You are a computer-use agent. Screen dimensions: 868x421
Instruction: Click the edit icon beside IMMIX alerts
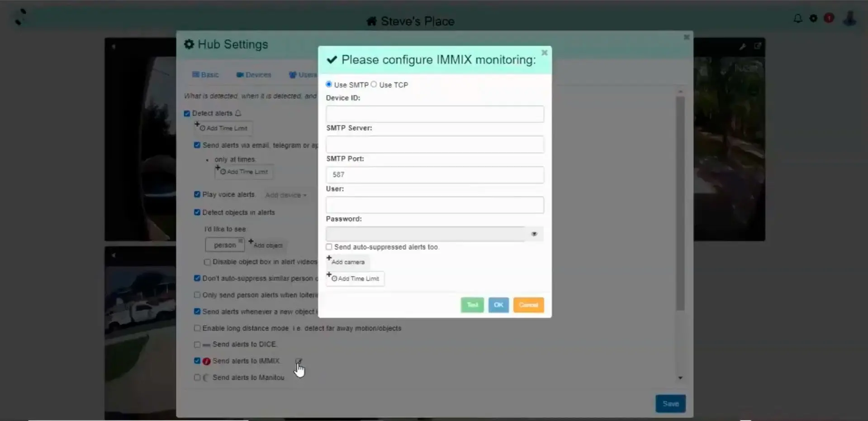(299, 361)
